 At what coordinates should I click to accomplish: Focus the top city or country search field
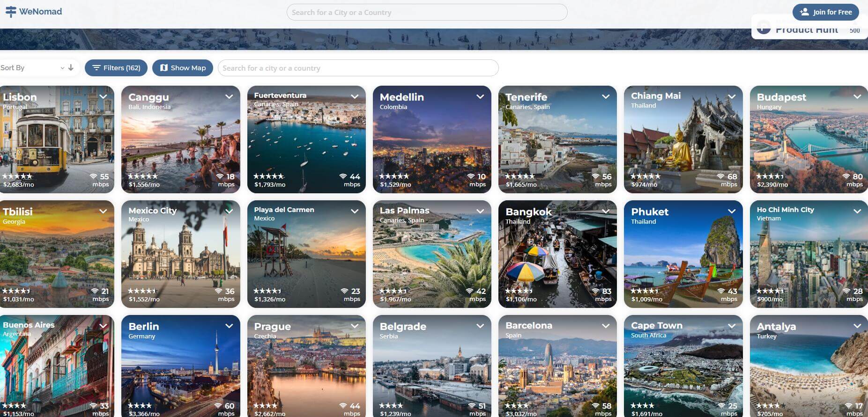point(427,12)
